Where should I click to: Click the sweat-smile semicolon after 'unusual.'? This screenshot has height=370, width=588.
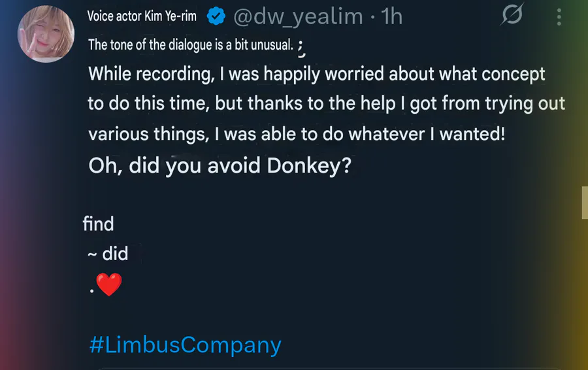[x=301, y=46]
